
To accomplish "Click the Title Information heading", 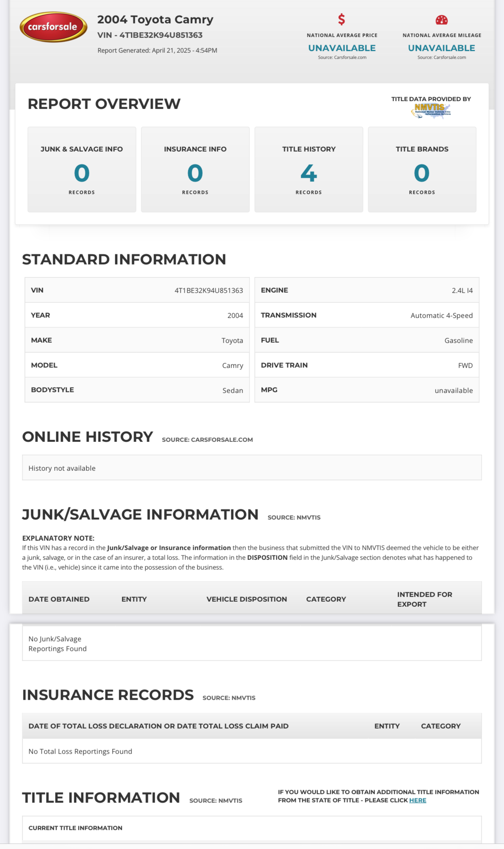I will point(101,798).
